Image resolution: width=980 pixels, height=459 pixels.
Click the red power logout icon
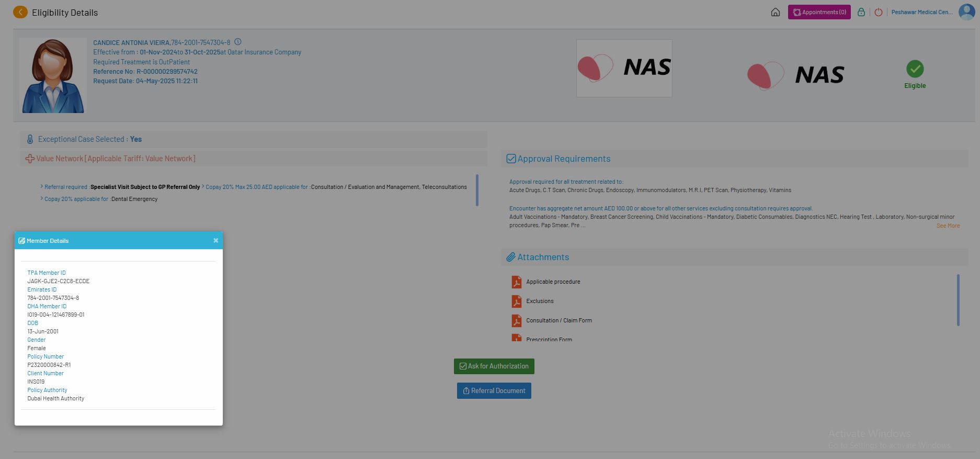(x=879, y=12)
